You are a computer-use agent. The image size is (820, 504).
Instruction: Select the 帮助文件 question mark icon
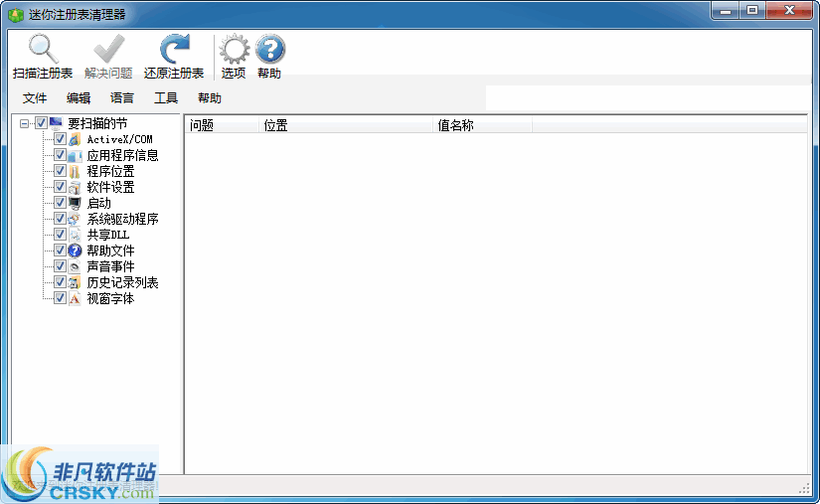(75, 251)
